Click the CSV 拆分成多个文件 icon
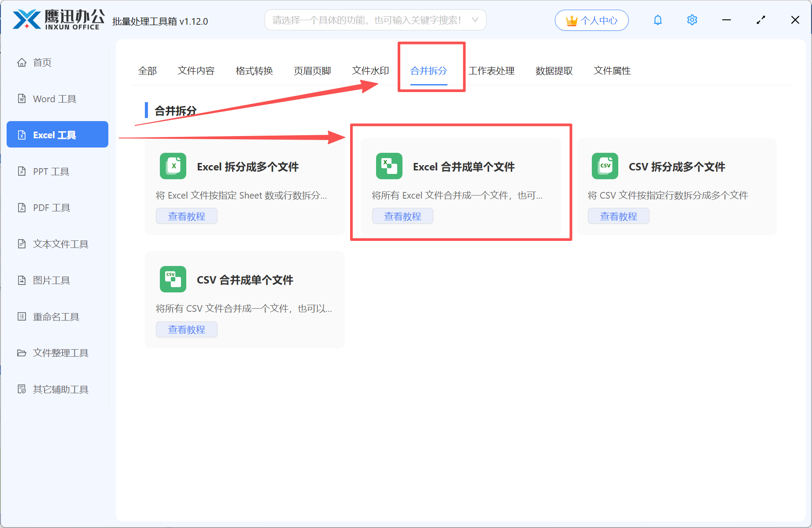812x528 pixels. tap(605, 166)
